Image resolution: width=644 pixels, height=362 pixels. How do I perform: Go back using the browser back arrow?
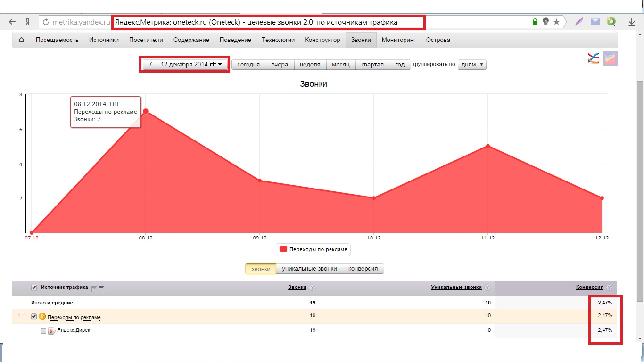click(x=12, y=22)
